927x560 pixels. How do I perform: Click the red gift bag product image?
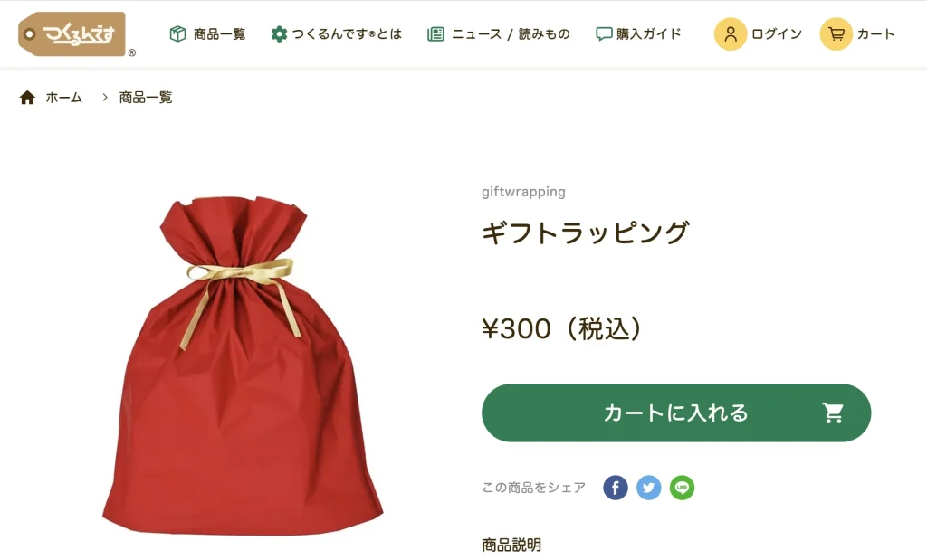[243, 365]
